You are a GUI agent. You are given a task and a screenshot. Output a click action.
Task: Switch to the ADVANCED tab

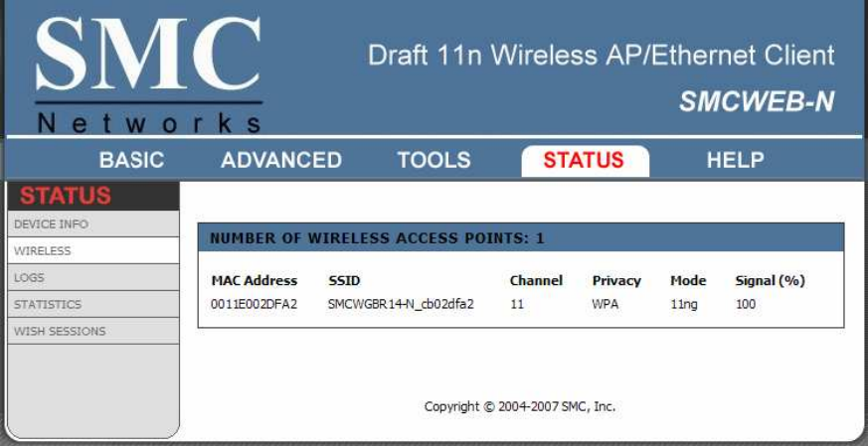click(x=281, y=160)
